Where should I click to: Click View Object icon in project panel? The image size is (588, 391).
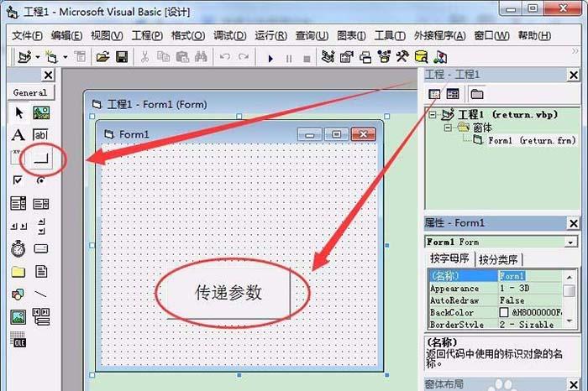(453, 94)
